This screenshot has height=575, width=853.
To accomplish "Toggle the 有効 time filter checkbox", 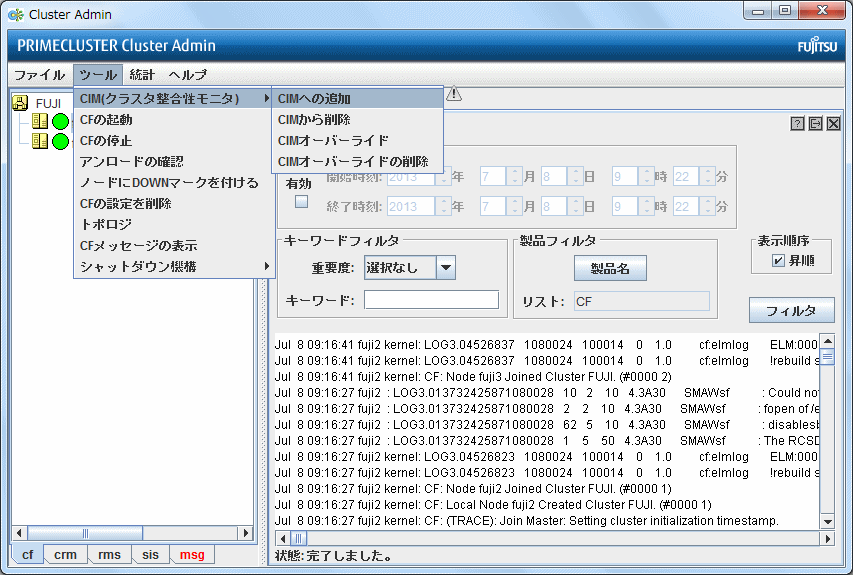I will tap(301, 202).
